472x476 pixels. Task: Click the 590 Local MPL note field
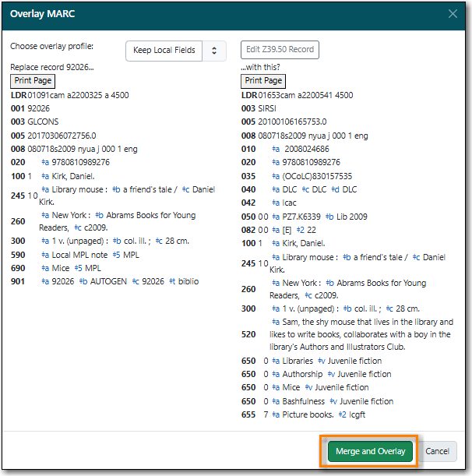[x=75, y=255]
